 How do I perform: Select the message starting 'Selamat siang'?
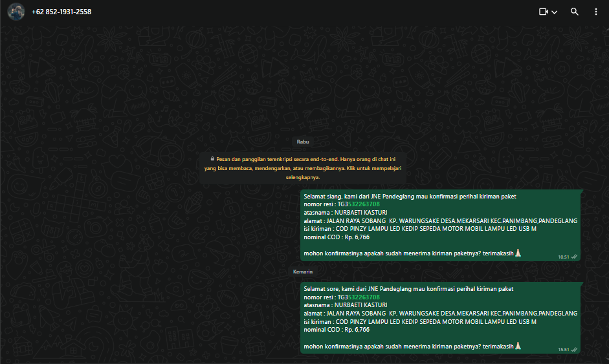click(x=441, y=226)
